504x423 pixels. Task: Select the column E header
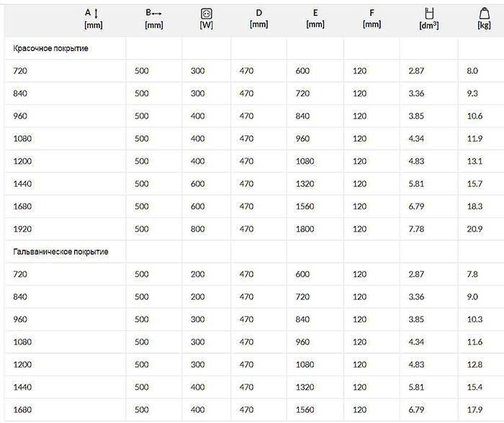click(315, 18)
